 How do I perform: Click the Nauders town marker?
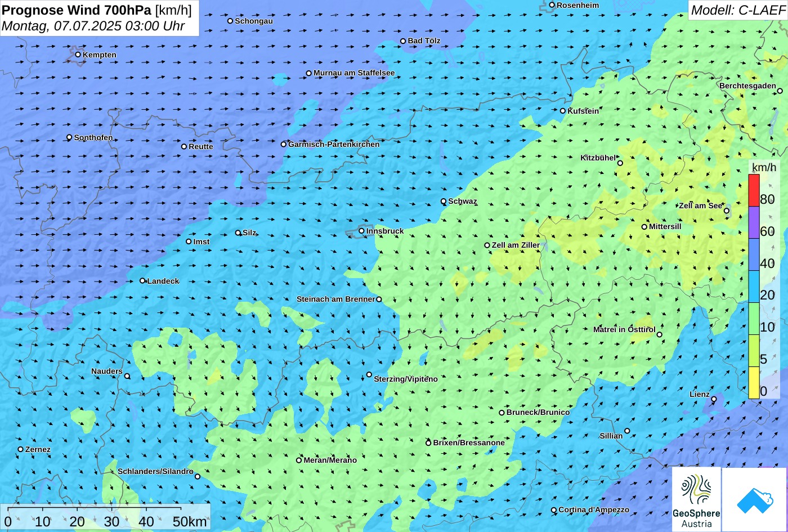(127, 376)
